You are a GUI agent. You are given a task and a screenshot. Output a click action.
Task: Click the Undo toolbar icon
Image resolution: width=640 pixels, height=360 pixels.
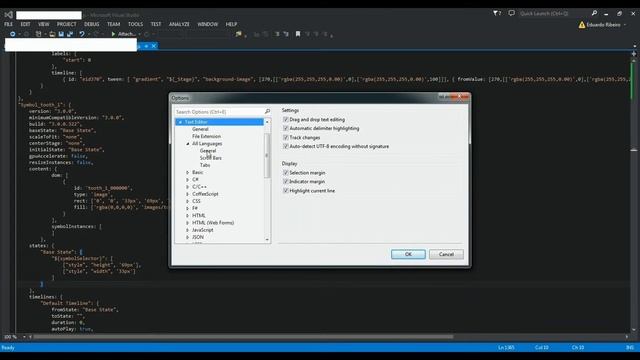82,34
